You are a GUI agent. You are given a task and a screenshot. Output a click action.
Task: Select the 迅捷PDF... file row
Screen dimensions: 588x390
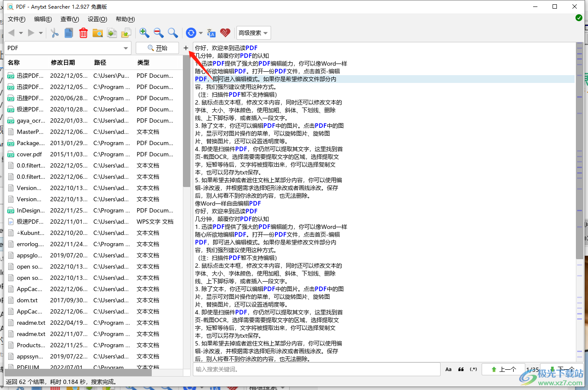tap(93, 98)
